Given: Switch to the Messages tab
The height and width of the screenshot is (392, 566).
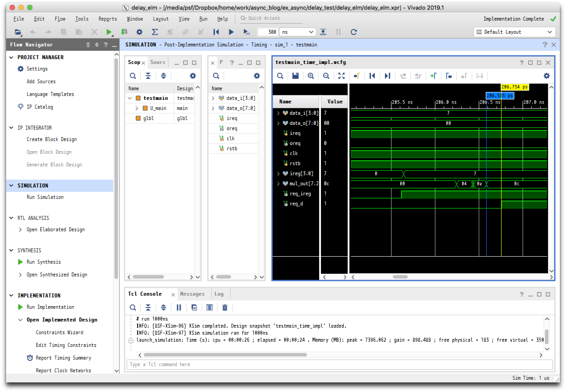Looking at the screenshot, I should pos(192,294).
